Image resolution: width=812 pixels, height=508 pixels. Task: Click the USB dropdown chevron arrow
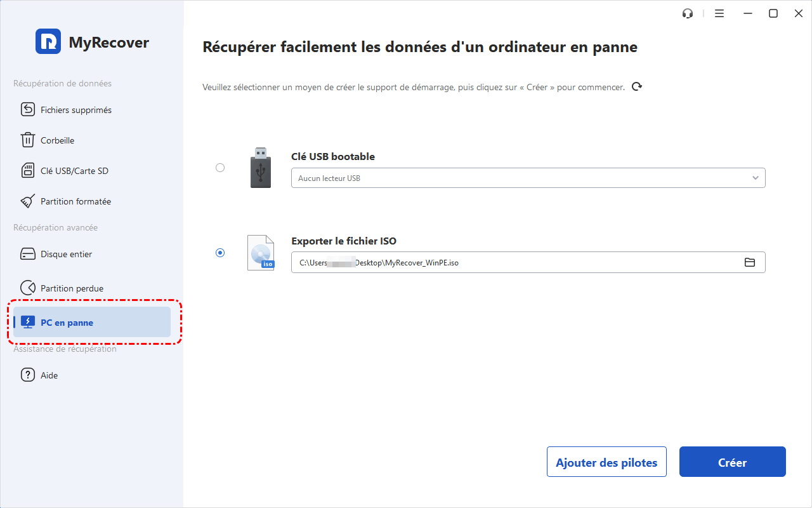point(756,178)
